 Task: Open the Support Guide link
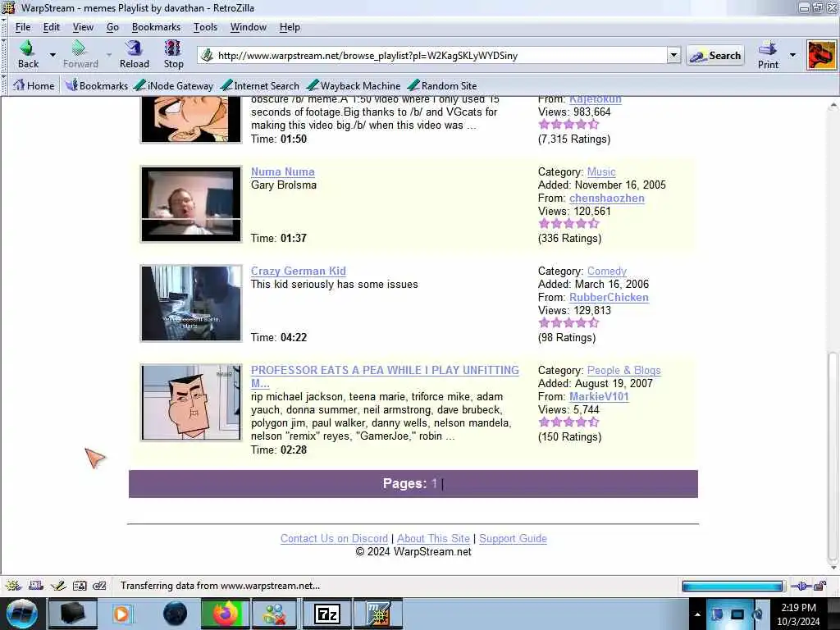point(514,538)
